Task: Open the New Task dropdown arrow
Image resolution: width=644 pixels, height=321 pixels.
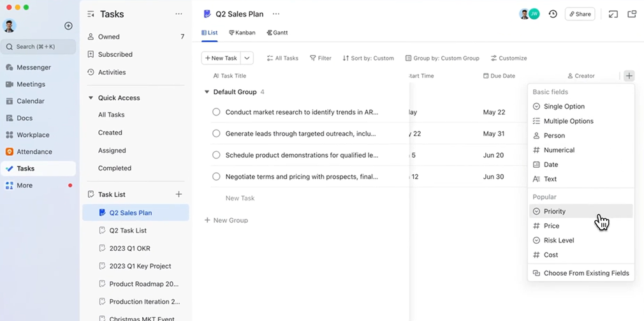Action: [x=247, y=58]
